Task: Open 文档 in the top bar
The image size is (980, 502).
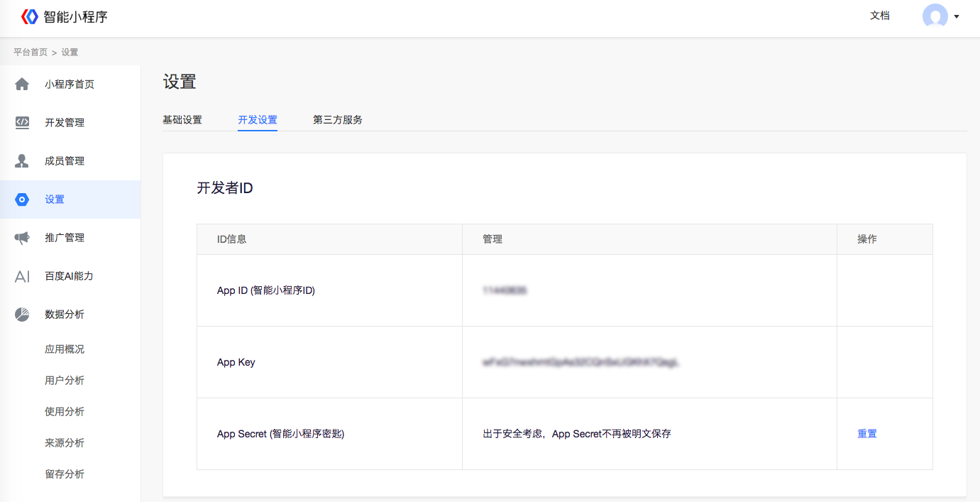Action: (x=880, y=16)
